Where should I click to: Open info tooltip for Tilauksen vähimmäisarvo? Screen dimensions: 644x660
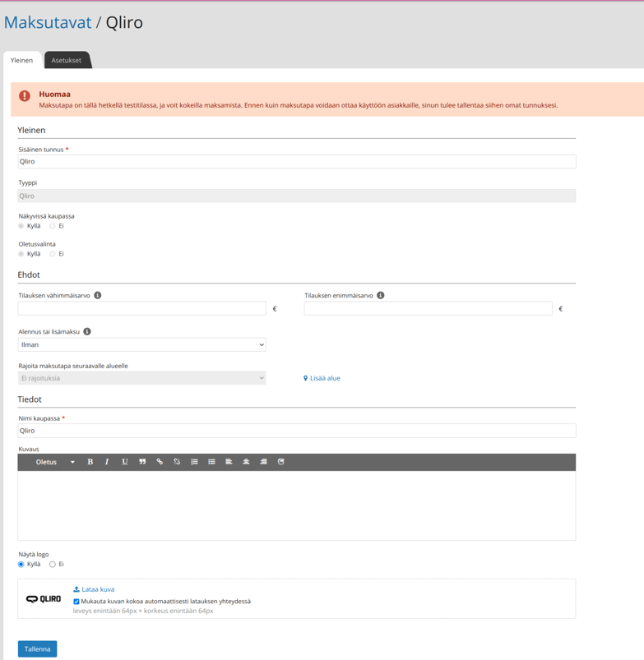[x=98, y=296]
